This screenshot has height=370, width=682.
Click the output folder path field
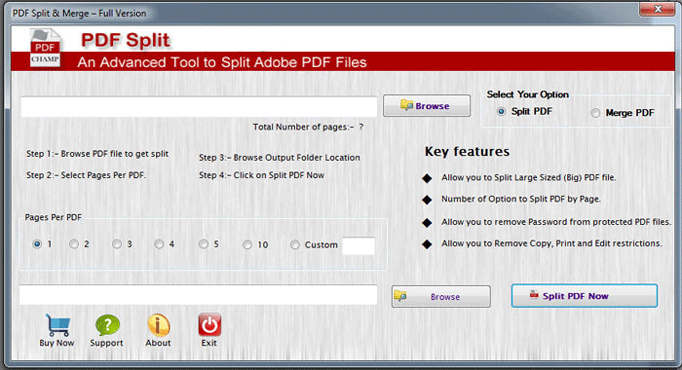(198, 295)
